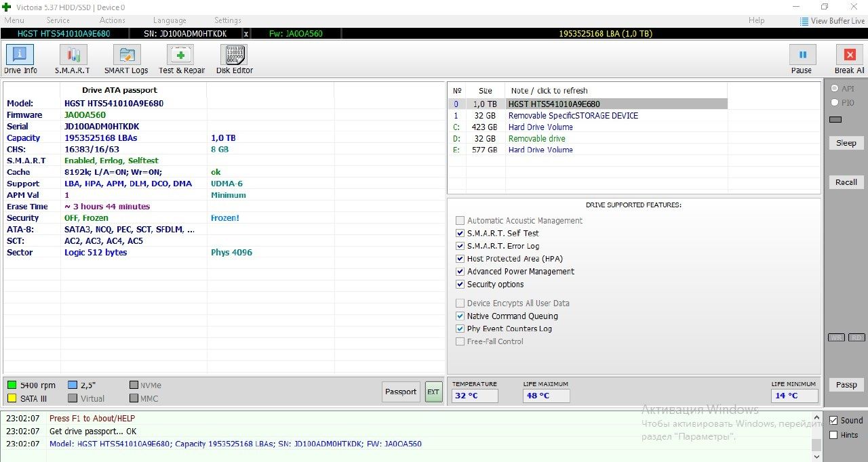The image size is (868, 462).
Task: Open the Settings menu
Action: tap(228, 20)
